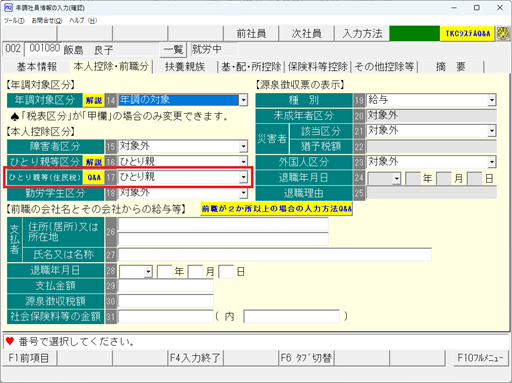Go to 次社員 (next employee)
Screen dimensions: 512x383
pos(306,34)
